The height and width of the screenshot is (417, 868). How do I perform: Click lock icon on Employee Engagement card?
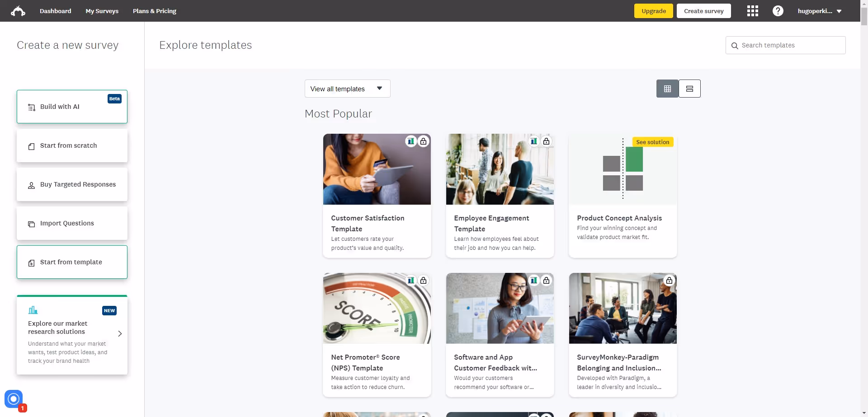pos(547,141)
